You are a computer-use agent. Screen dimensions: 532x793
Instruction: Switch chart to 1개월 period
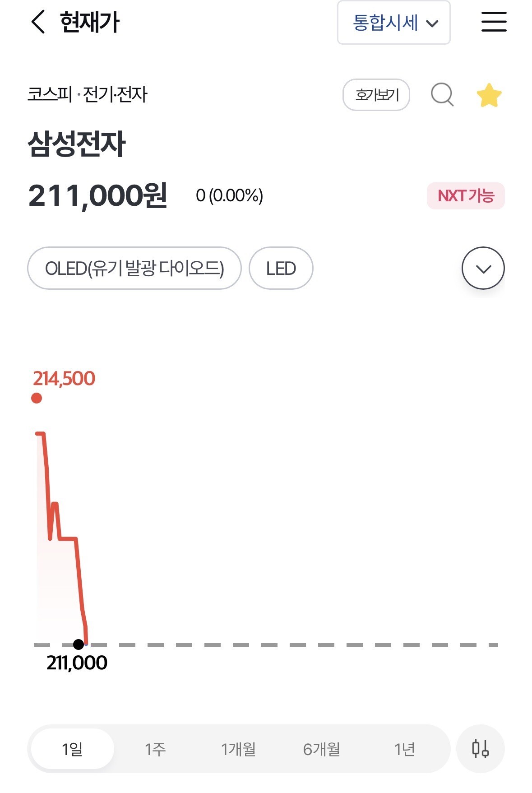(238, 749)
